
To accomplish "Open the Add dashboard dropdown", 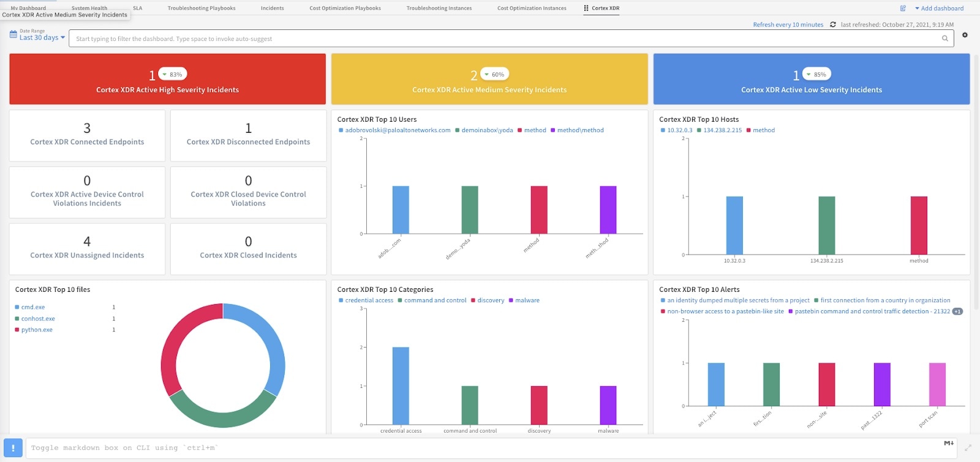I will (x=939, y=8).
